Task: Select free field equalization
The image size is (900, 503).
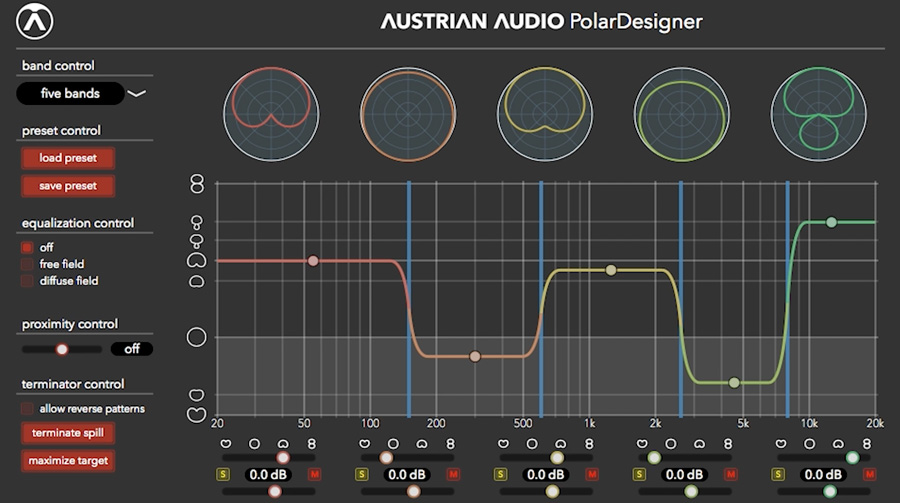Action: coord(27,264)
